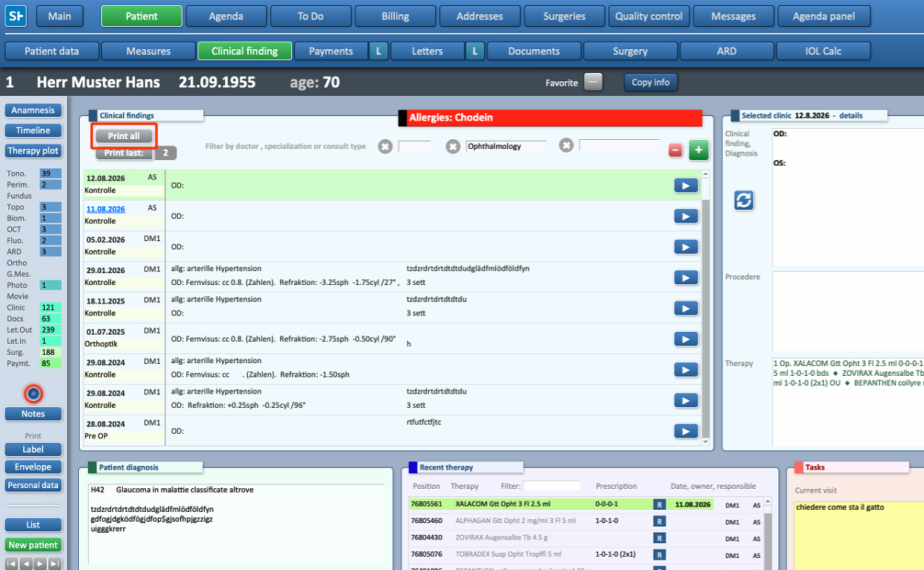
Task: Click the Personal data print button
Action: (x=33, y=485)
